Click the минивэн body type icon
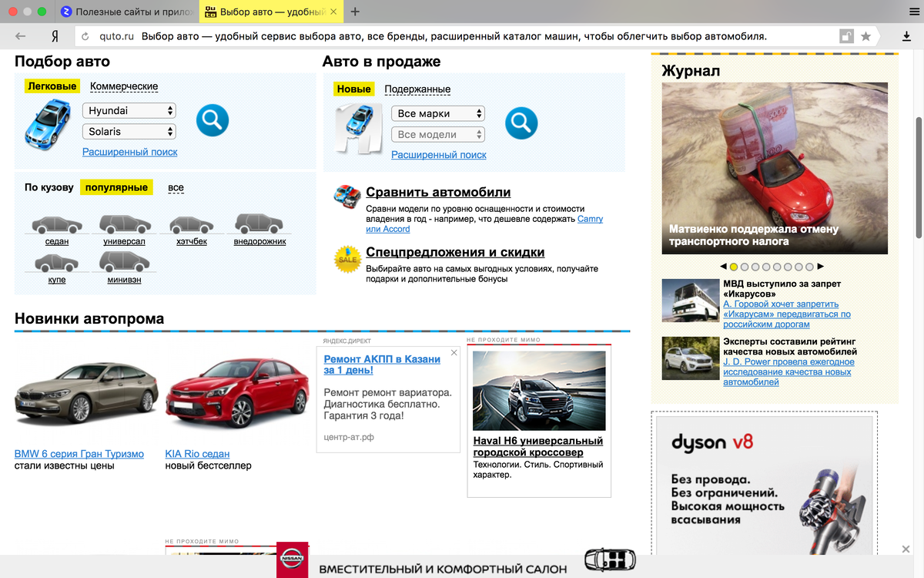Viewport: 924px width, 578px height. (x=124, y=262)
